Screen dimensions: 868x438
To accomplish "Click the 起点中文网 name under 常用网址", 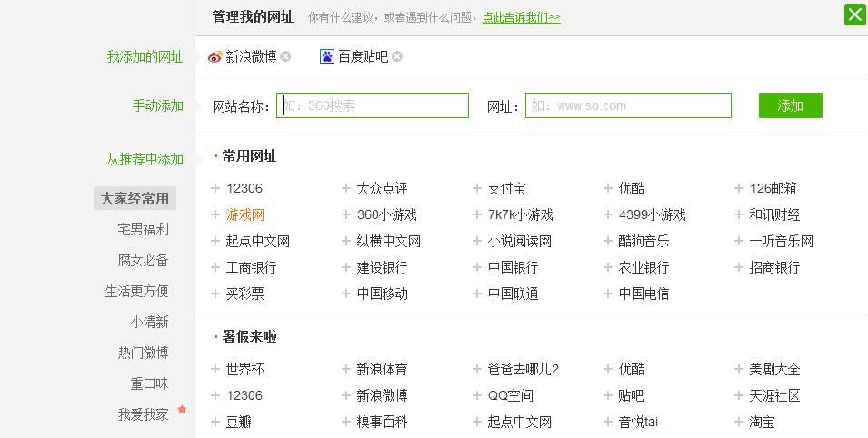I will coord(258,241).
